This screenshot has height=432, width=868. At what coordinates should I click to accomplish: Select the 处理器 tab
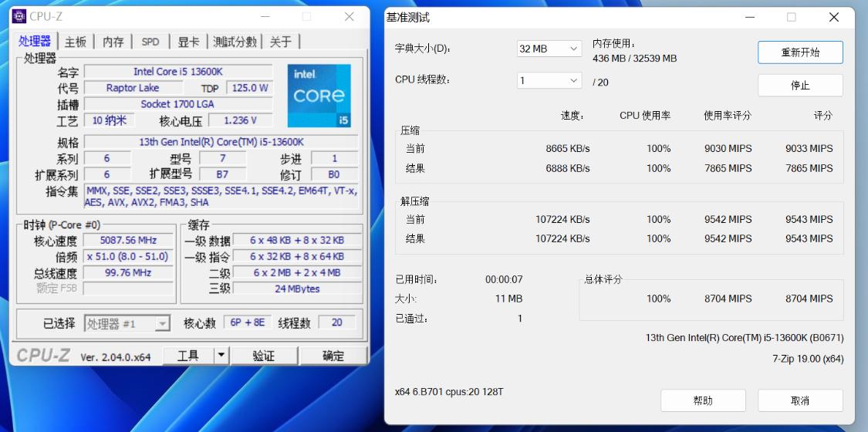tap(35, 41)
